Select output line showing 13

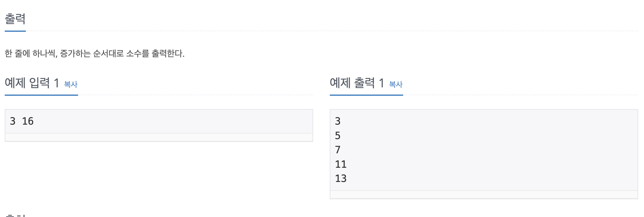[341, 179]
